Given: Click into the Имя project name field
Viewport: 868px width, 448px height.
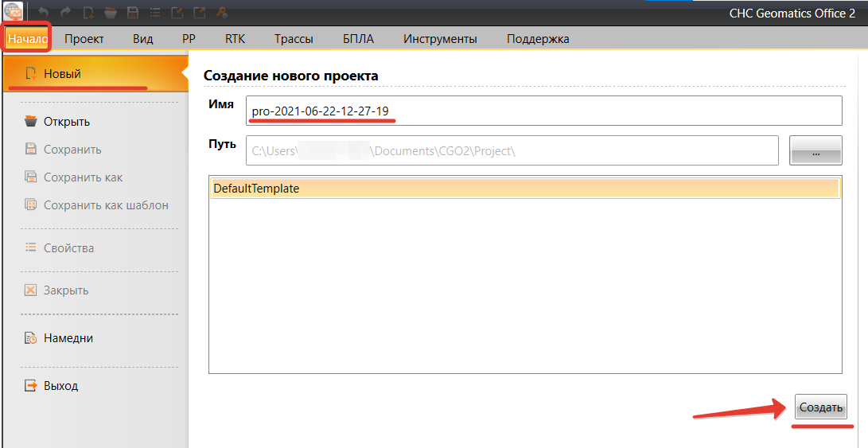Looking at the screenshot, I should coord(544,111).
